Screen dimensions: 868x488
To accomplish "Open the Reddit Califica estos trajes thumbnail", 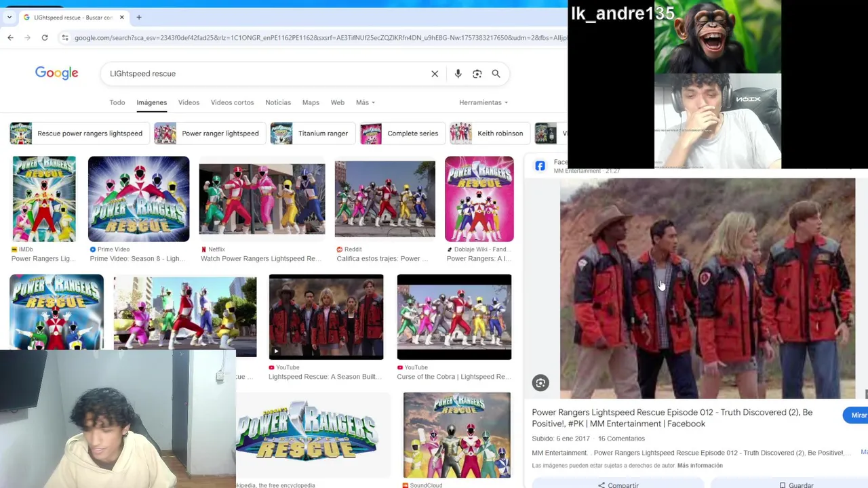I will point(384,199).
